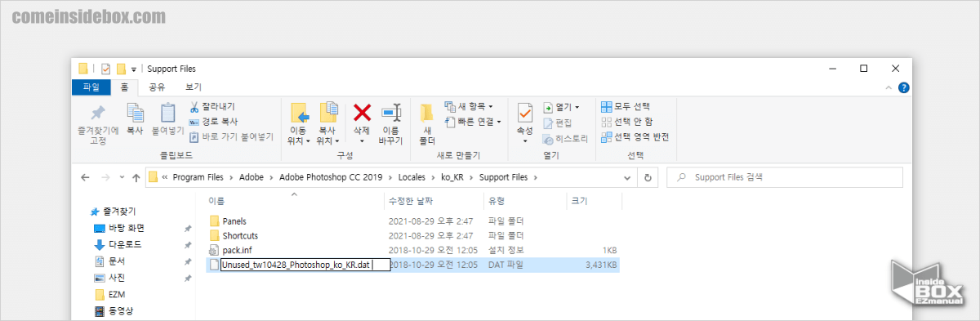Click 선택 안 함 (Select none)
This screenshot has width=980, height=321.
626,122
